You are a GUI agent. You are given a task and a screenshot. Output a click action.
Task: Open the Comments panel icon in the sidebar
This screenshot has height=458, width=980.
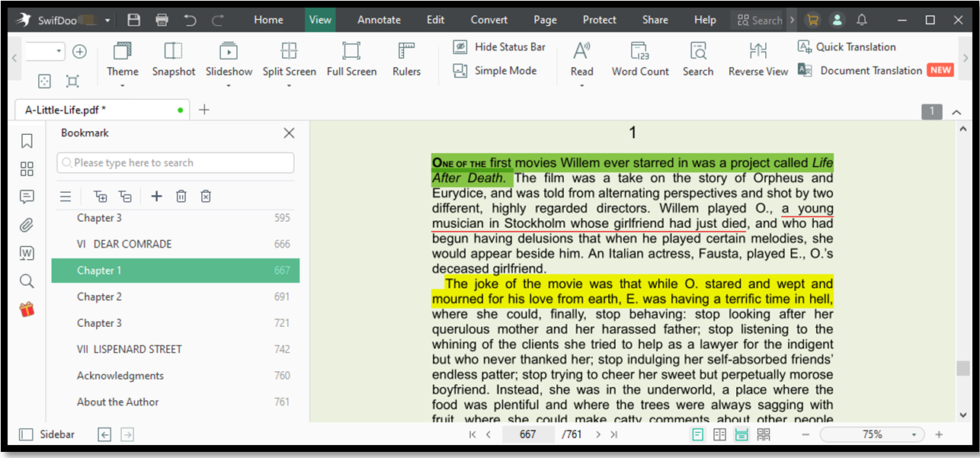[27, 197]
